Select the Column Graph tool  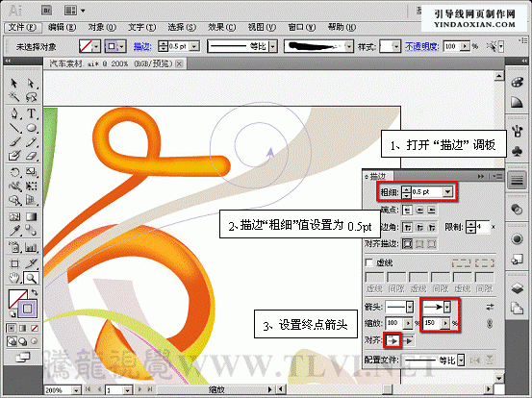(x=31, y=247)
